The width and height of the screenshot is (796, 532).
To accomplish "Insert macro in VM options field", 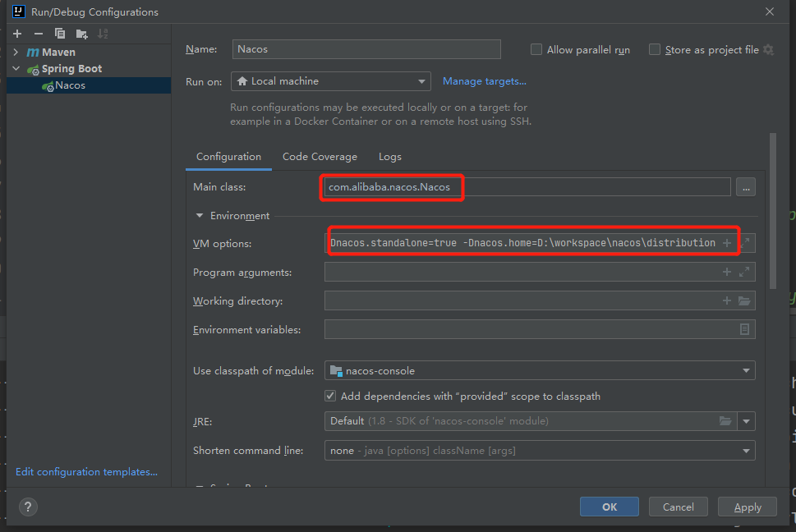I will 727,244.
